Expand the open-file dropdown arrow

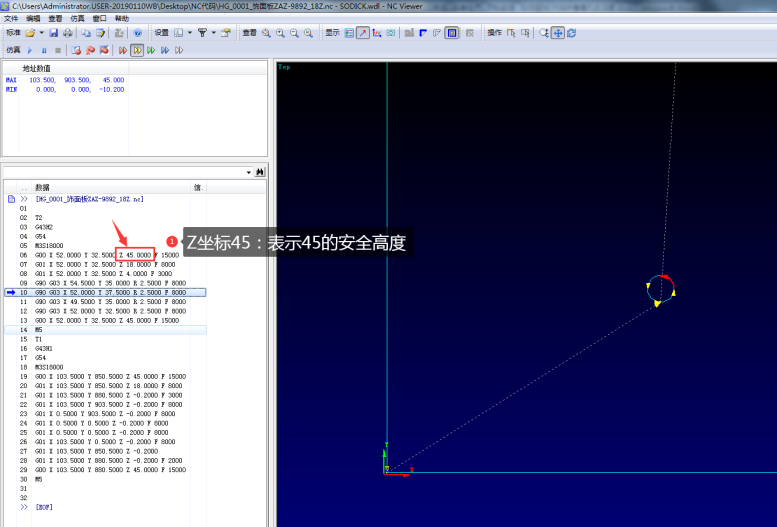click(41, 33)
